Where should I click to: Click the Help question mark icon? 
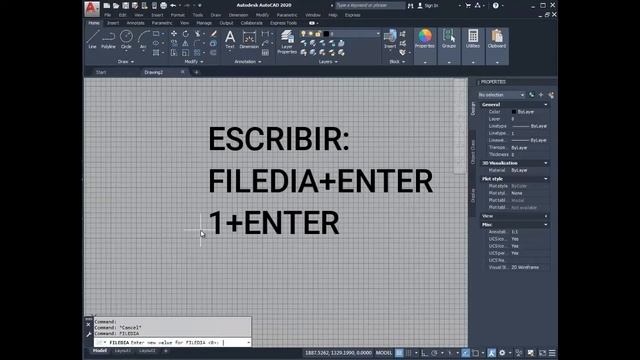(496, 6)
